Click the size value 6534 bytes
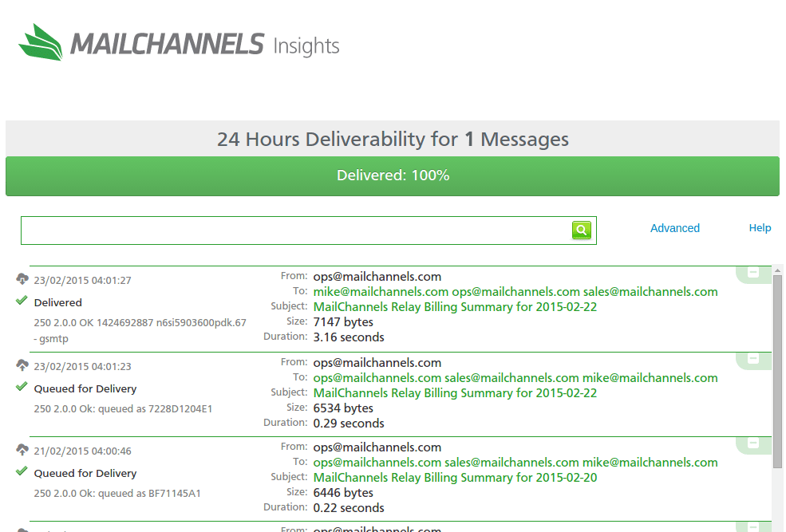The image size is (786, 532). coord(343,408)
